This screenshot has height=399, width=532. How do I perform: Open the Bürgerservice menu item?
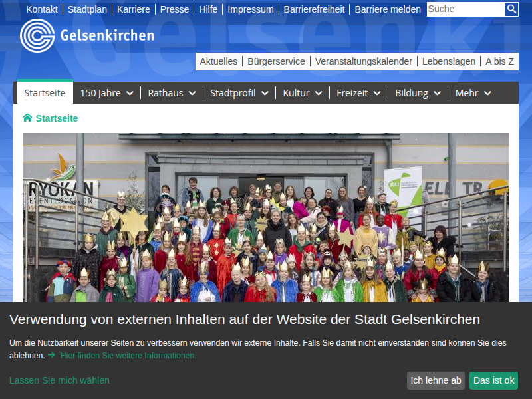[x=276, y=61]
